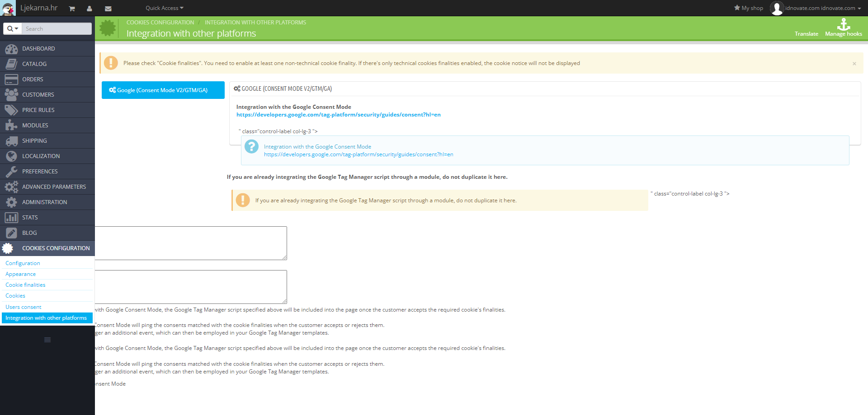This screenshot has width=868, height=415.
Task: Click the Modules puzzle piece icon
Action: (x=11, y=126)
